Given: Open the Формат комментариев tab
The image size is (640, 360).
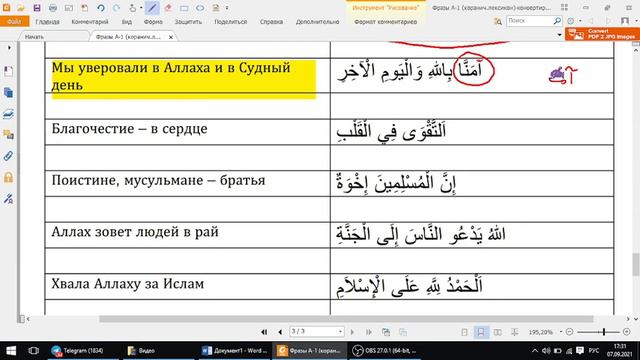Looking at the screenshot, I should pyautogui.click(x=385, y=22).
